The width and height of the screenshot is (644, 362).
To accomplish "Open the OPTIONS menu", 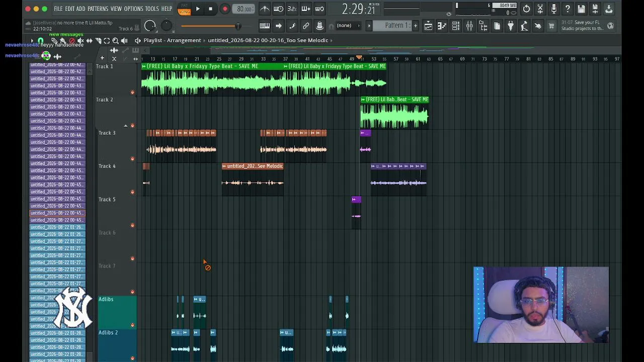I will (x=133, y=9).
